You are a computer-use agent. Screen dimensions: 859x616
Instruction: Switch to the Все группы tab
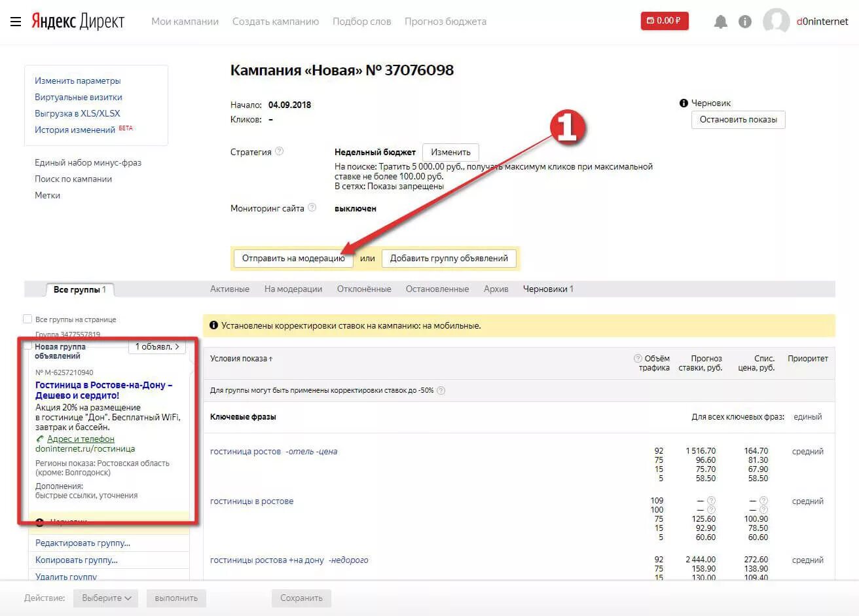pos(80,289)
